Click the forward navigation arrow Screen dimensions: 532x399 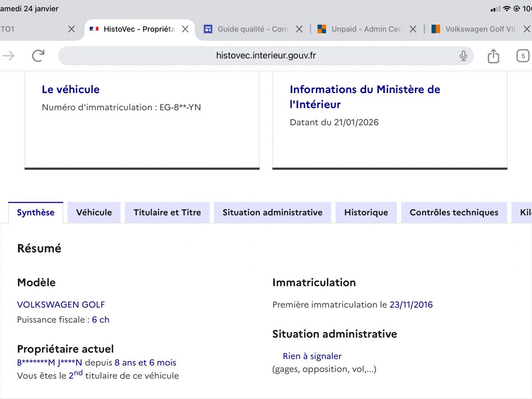pyautogui.click(x=8, y=55)
